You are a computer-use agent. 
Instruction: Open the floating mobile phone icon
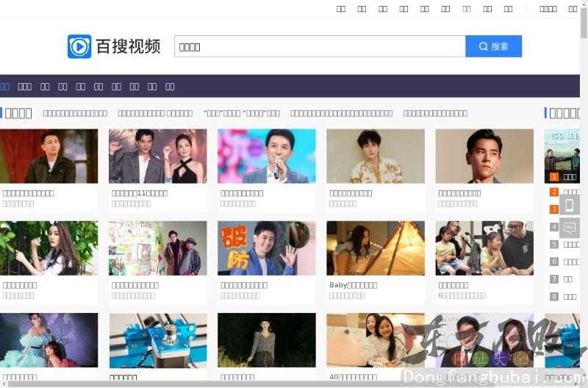coord(569,205)
